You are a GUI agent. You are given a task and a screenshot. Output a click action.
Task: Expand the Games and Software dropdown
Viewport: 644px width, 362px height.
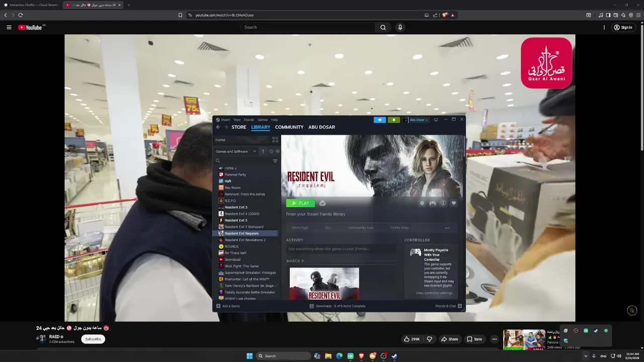[236, 151]
